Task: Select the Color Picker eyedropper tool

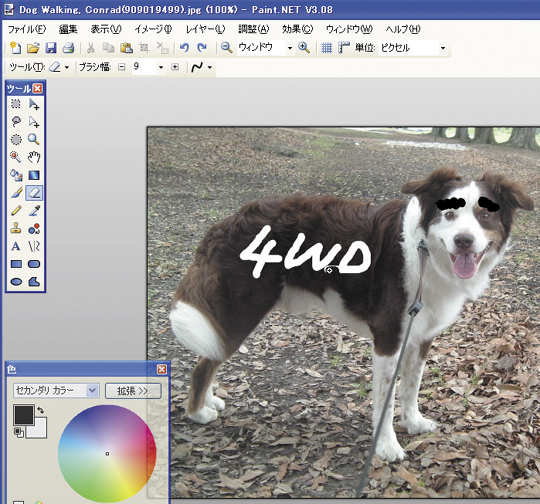Action: coord(34,210)
